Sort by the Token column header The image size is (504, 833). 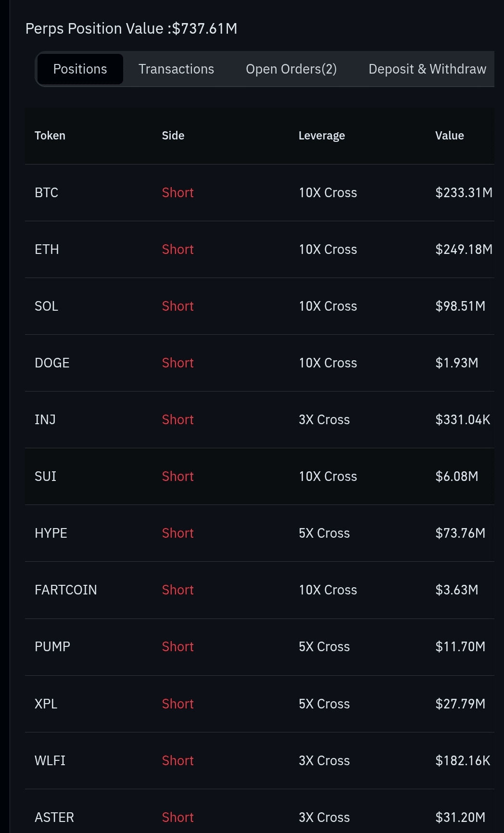[x=50, y=136]
